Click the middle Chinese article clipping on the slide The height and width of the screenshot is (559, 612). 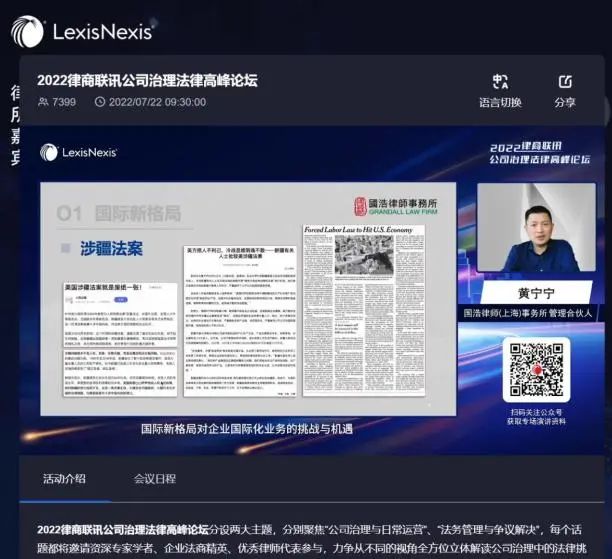(240, 321)
